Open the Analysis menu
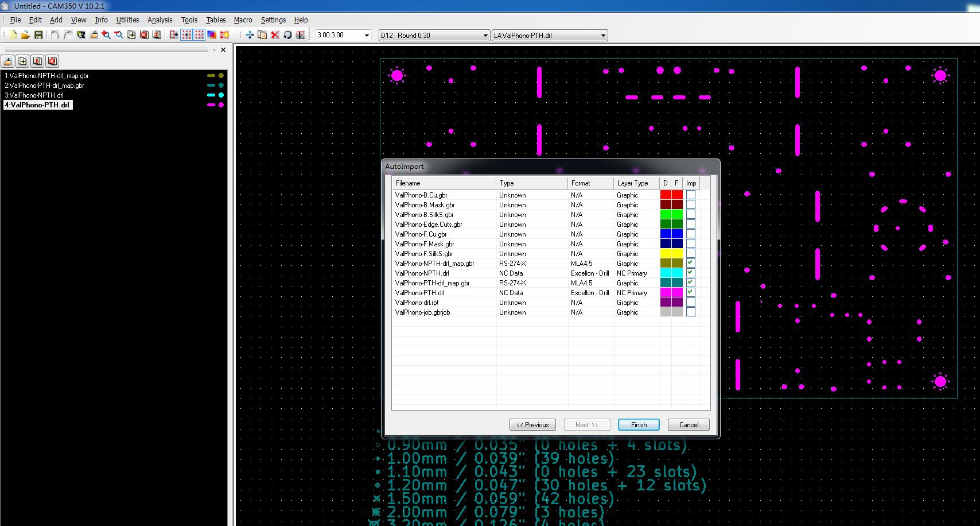Image resolution: width=980 pixels, height=526 pixels. click(160, 20)
